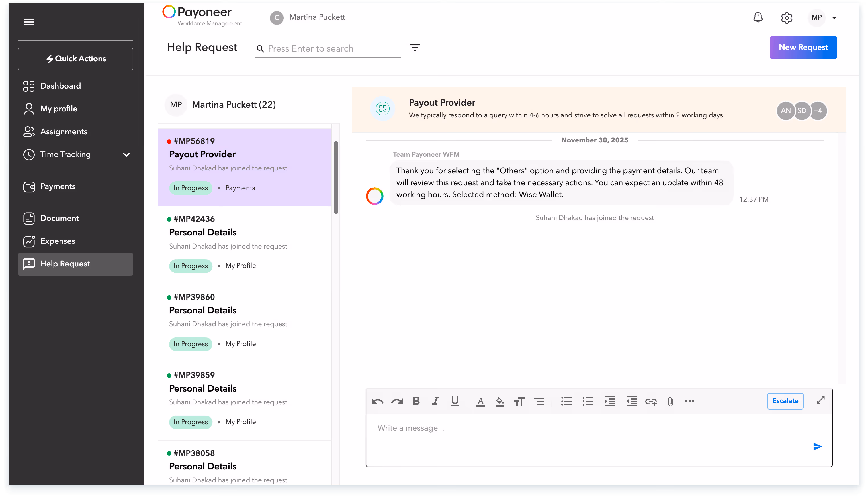Viewport: 868px width, 499px height.
Task: Open the settings gear icon
Action: [x=787, y=17]
